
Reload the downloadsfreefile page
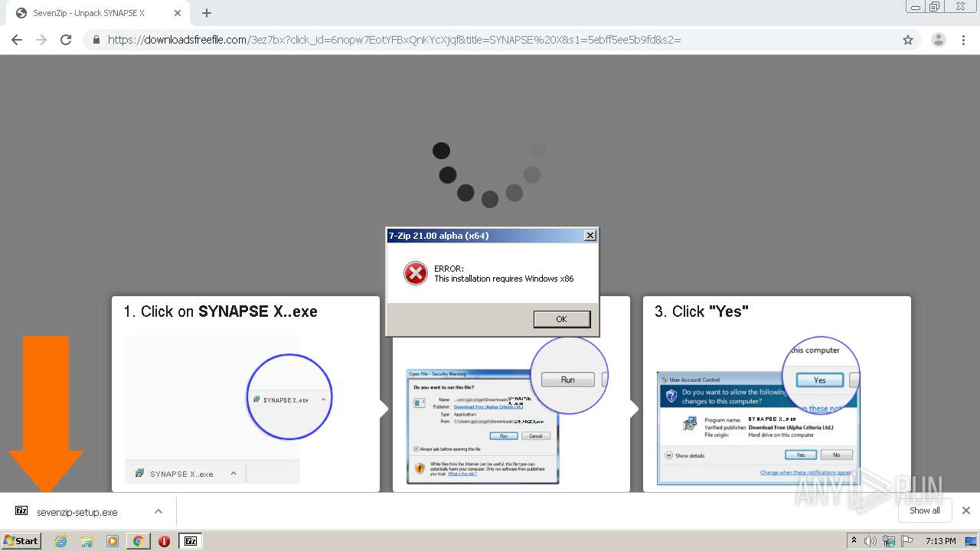coord(66,40)
